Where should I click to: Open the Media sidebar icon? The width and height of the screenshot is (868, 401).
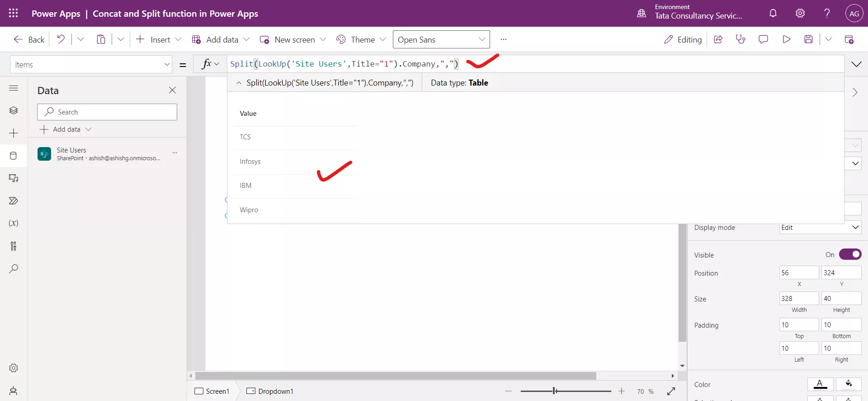(14, 178)
